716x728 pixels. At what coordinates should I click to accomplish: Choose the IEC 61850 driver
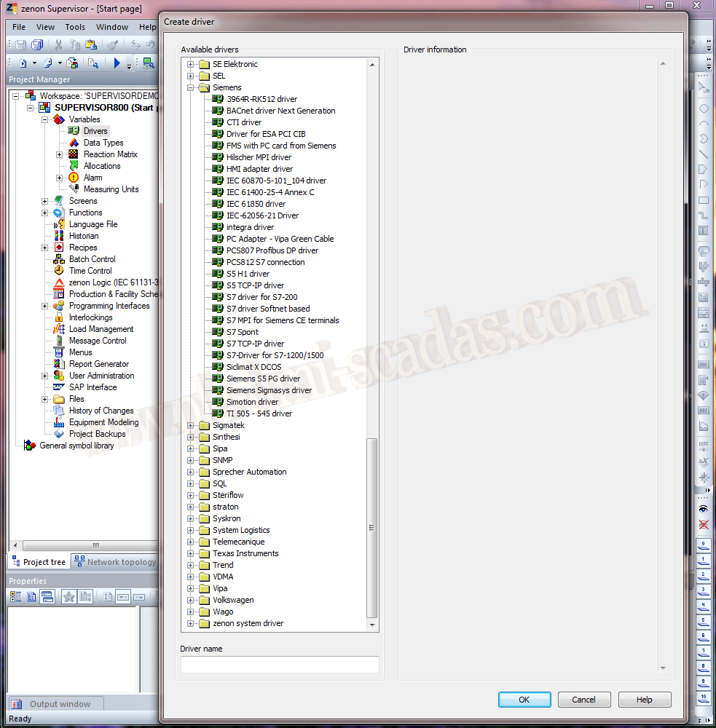(256, 204)
